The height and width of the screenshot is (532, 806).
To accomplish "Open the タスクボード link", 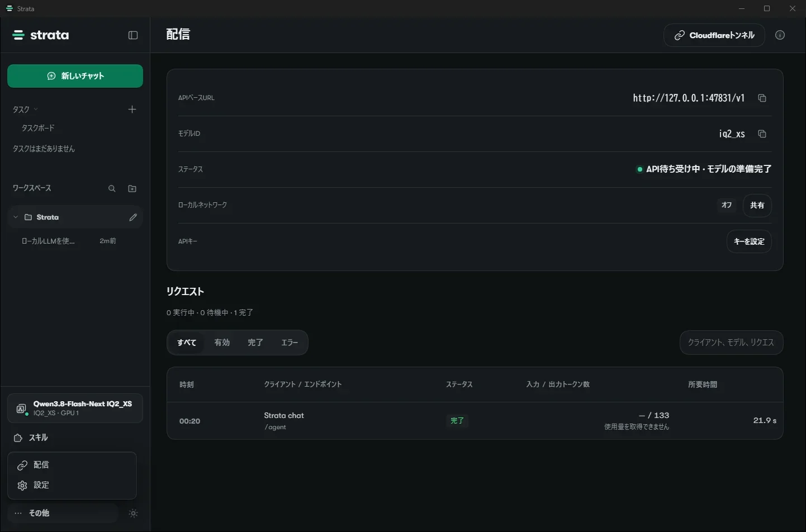I will [38, 128].
